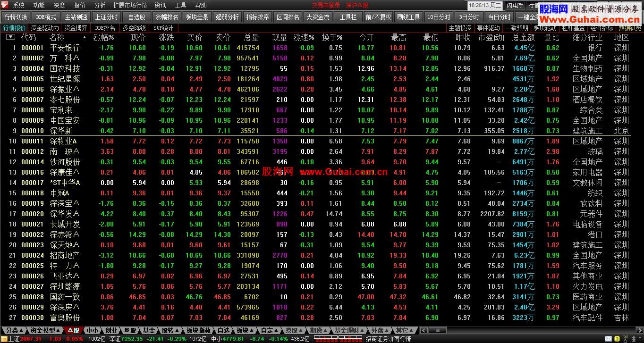Screen dimensions: 644x343
Task: Select the 行情报价 sub-tab
Action: click(x=15, y=28)
